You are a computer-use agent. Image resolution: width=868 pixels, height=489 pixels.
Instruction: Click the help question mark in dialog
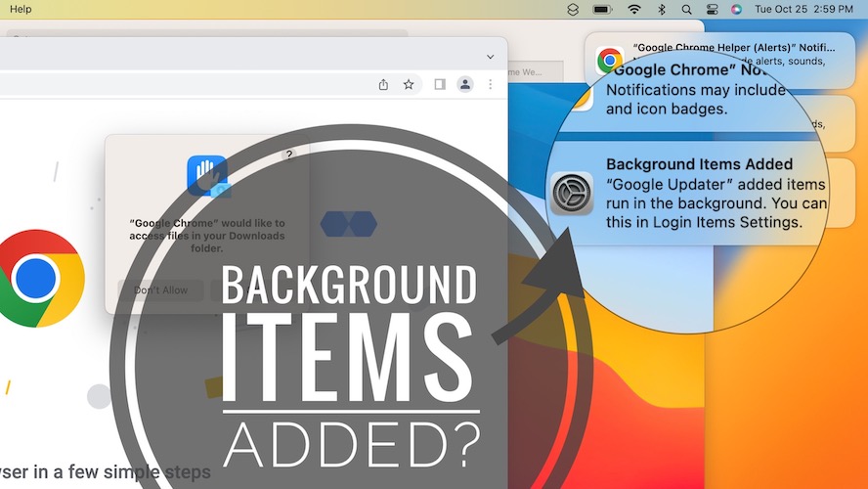click(x=288, y=154)
